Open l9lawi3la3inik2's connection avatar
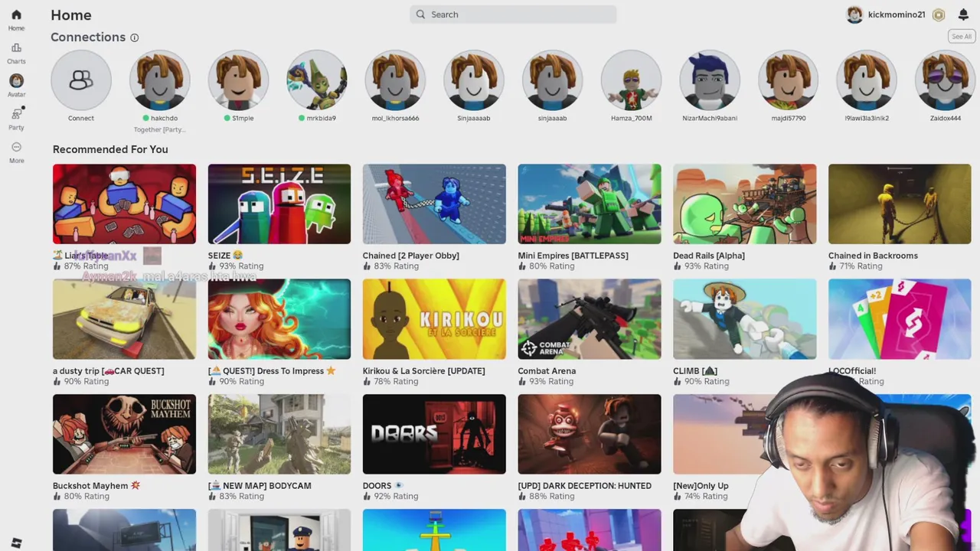This screenshot has width=980, height=551. tap(867, 80)
